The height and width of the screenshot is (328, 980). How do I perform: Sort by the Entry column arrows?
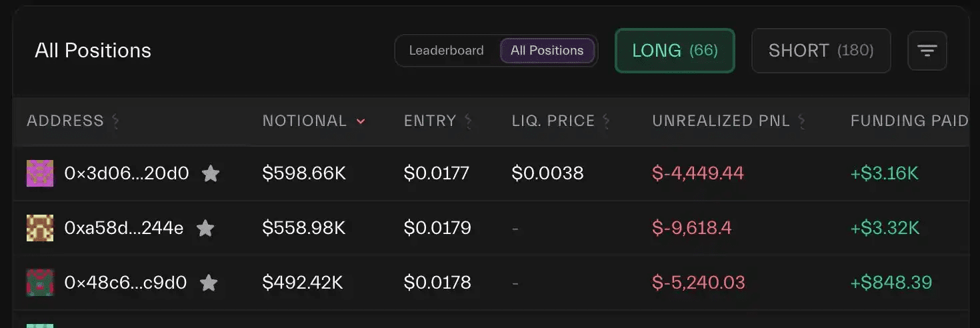(468, 121)
